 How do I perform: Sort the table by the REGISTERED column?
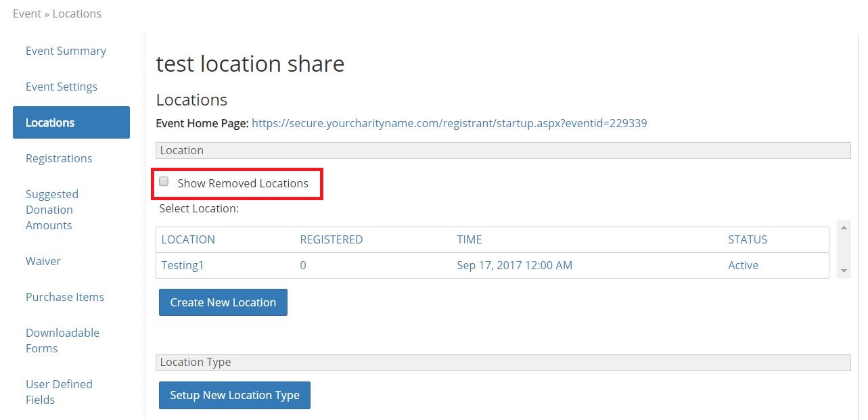pos(332,239)
